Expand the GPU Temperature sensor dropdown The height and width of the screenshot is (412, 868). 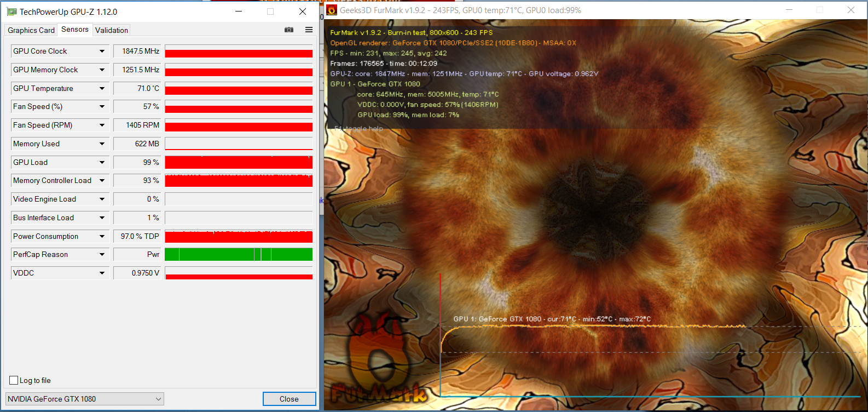[102, 88]
